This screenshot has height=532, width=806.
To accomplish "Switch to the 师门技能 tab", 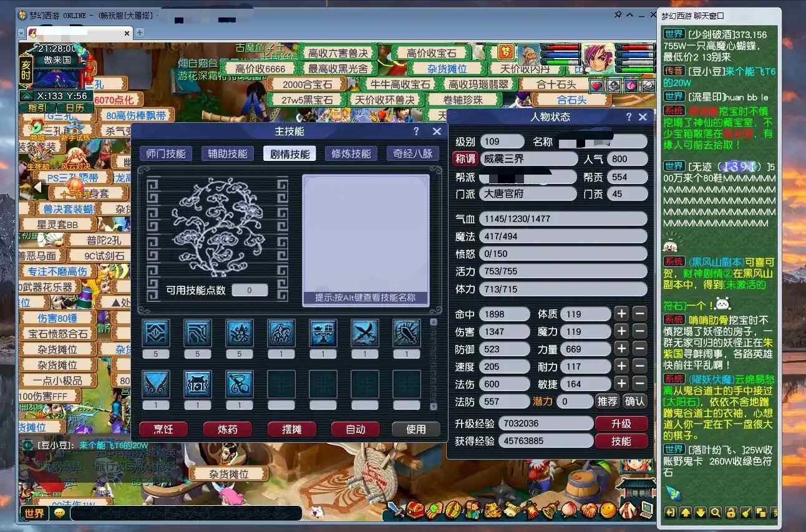I will click(x=166, y=153).
